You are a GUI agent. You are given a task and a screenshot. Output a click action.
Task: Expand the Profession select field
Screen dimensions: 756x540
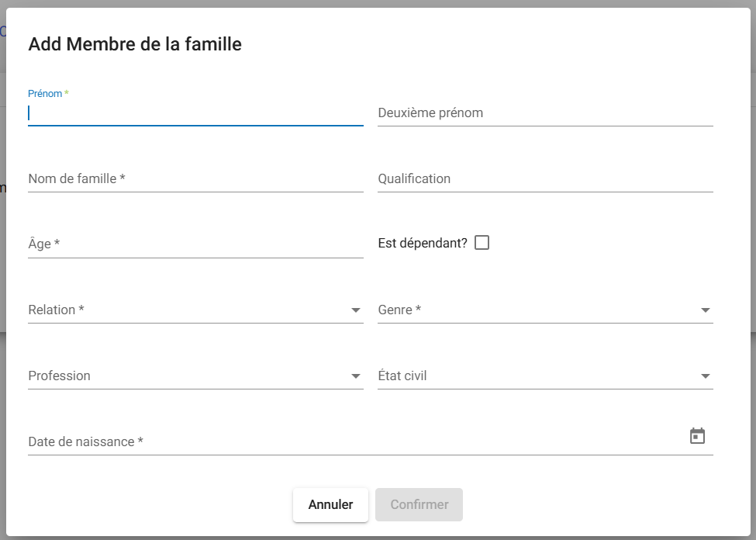(x=186, y=376)
